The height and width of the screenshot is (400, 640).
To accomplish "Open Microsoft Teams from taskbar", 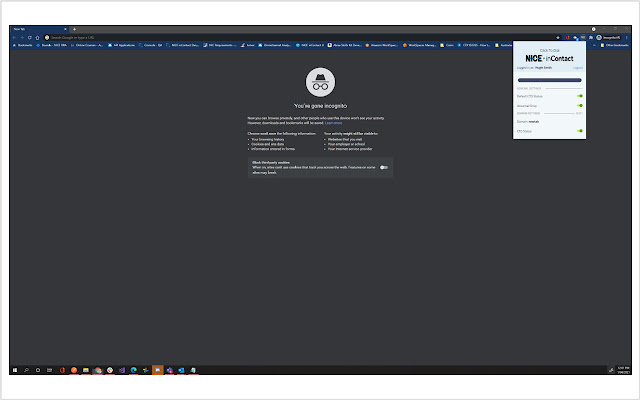I will click(x=169, y=370).
